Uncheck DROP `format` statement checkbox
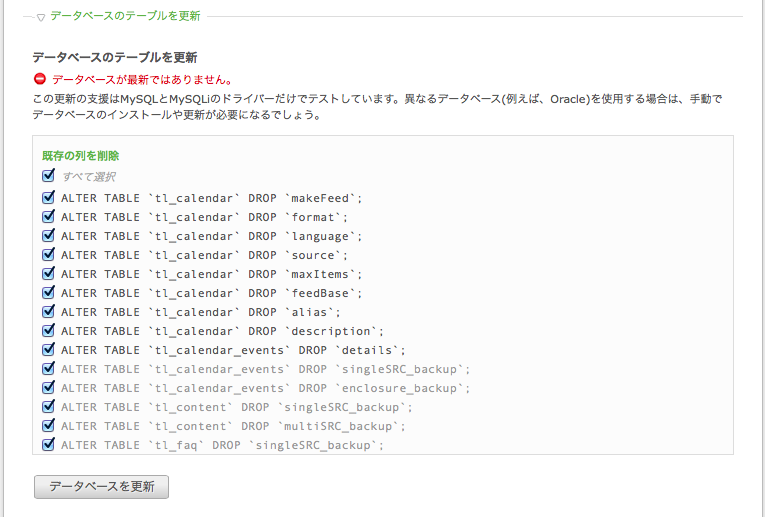Image resolution: width=765 pixels, height=517 pixels. tap(48, 217)
